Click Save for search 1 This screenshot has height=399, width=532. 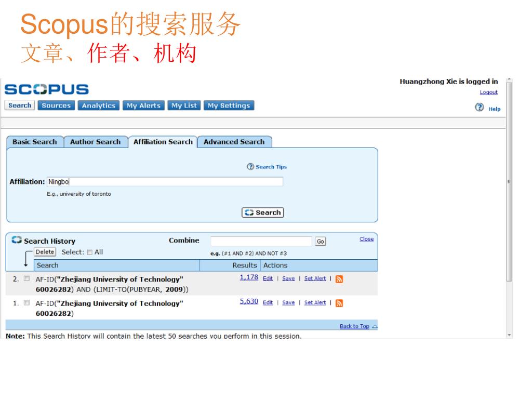click(x=288, y=302)
